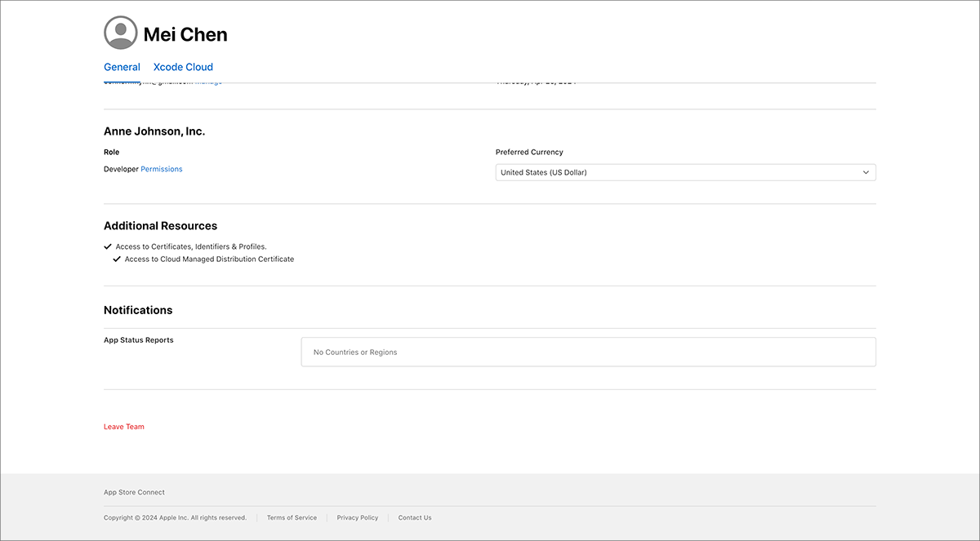Click the checkmark beside Access to Certificates
Viewport: 980px width, 541px height.
[x=108, y=246]
